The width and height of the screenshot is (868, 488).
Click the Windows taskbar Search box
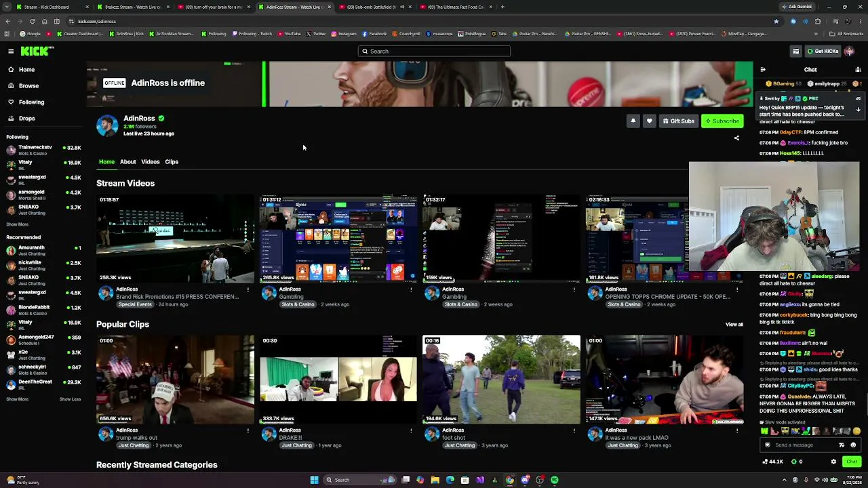pyautogui.click(x=360, y=480)
